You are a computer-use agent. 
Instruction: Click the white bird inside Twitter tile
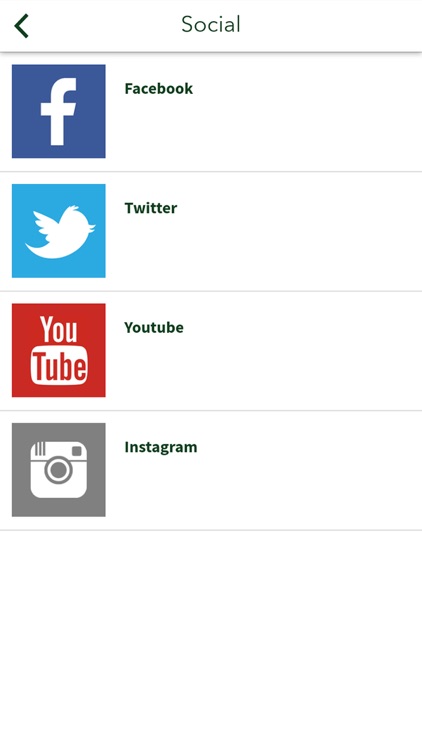pos(60,232)
